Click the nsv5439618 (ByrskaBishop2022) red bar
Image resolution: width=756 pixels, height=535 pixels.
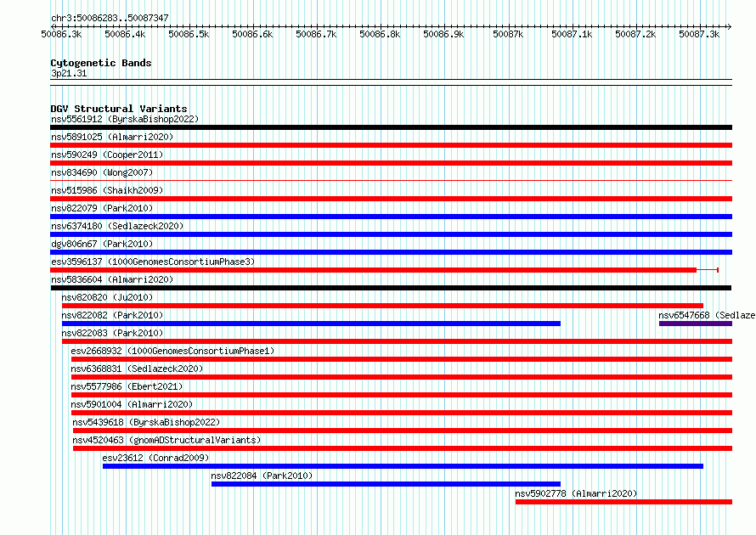click(403, 431)
